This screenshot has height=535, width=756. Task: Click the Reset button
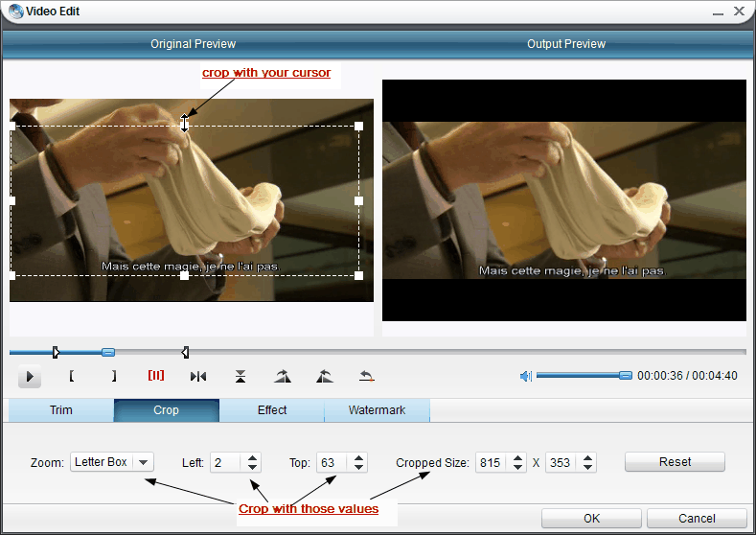[675, 462]
